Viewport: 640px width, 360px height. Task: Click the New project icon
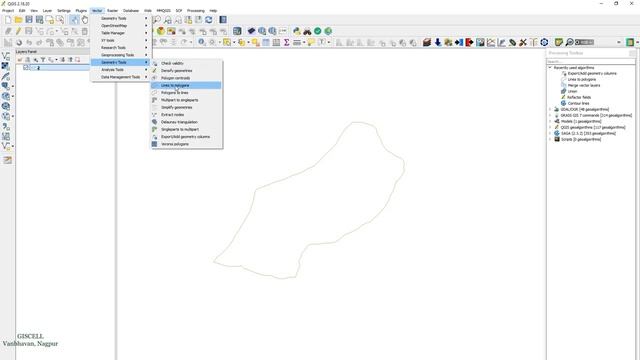point(8,20)
